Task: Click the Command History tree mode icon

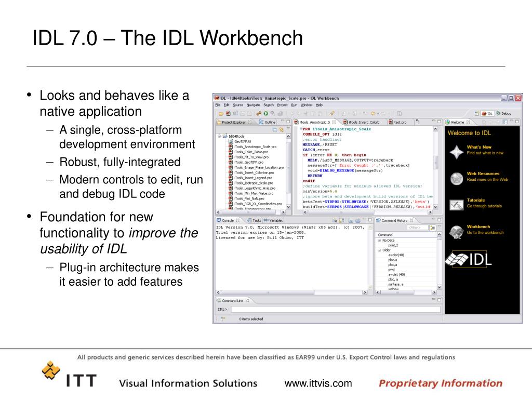Action: (x=433, y=228)
